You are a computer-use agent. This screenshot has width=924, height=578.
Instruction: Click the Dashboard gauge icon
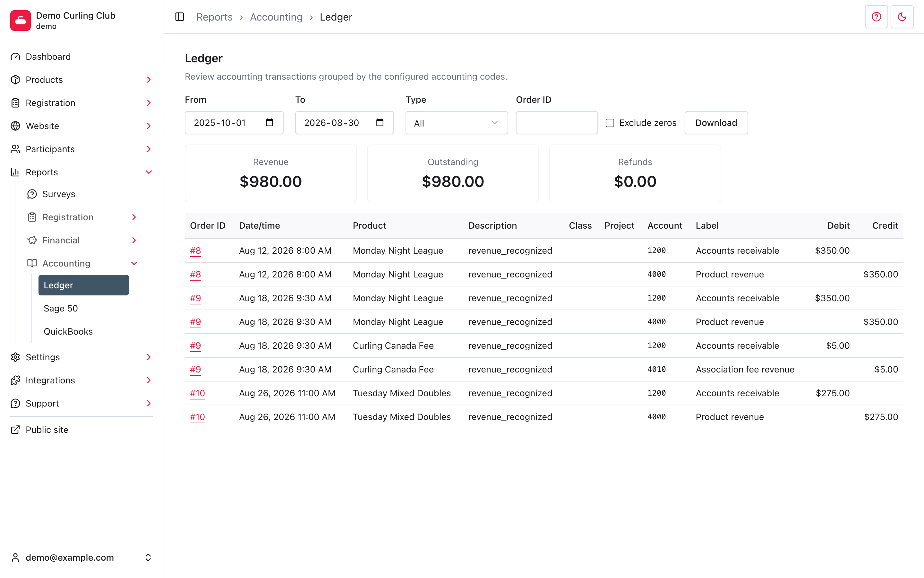(15, 57)
